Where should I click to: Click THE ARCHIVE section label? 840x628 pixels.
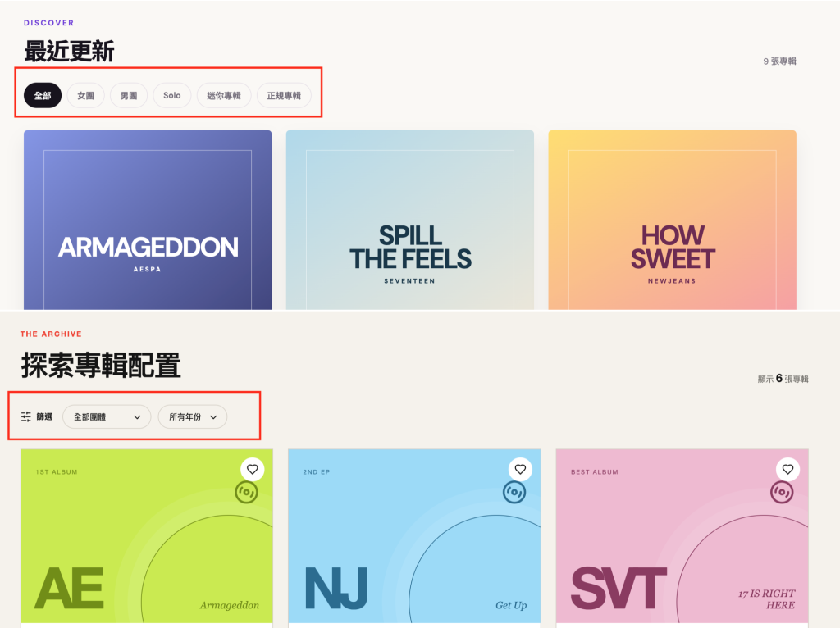tap(51, 334)
